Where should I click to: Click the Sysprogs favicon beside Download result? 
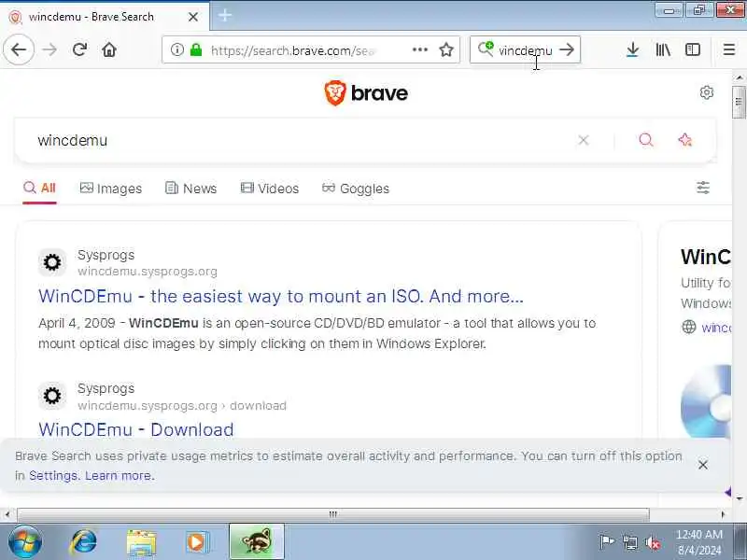coord(52,396)
